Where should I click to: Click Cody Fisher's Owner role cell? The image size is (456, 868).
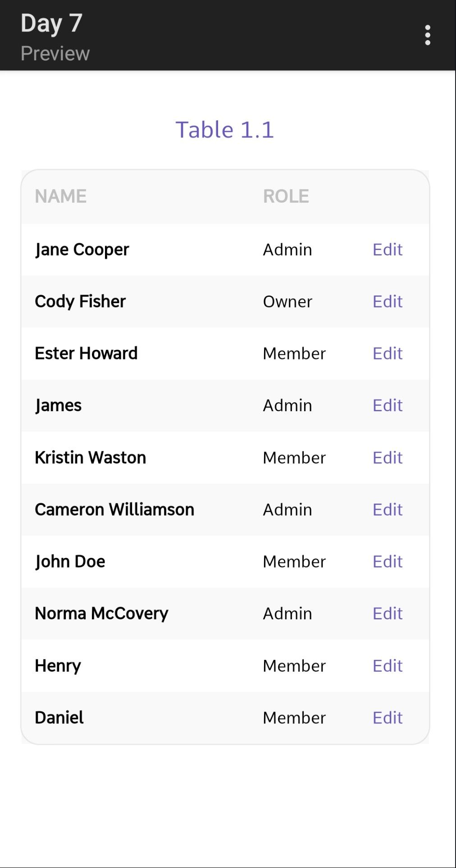[x=287, y=302]
